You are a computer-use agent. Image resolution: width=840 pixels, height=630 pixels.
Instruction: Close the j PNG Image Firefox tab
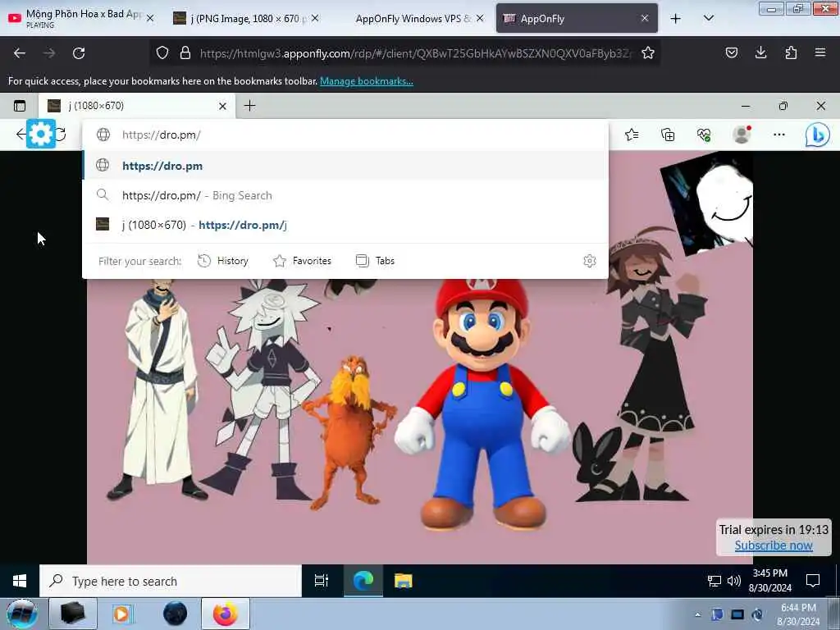pyautogui.click(x=315, y=18)
